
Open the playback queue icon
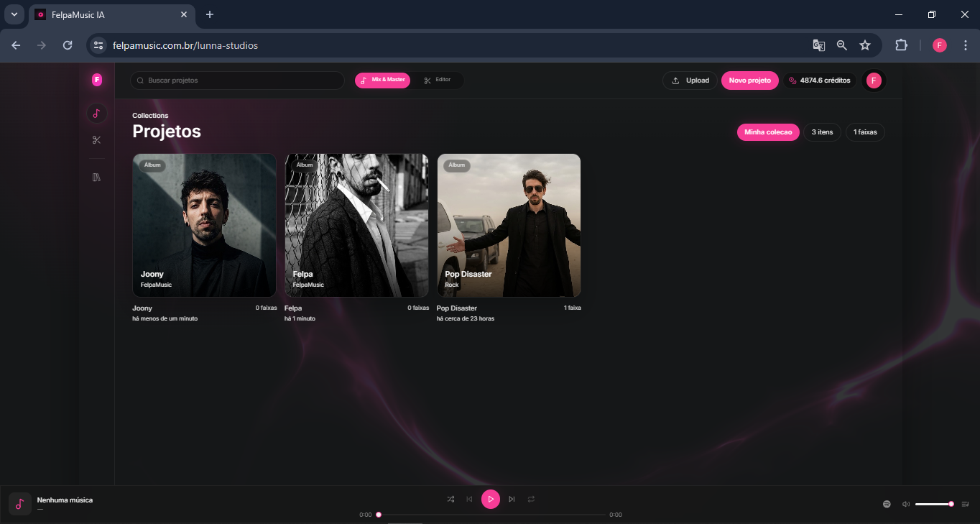click(x=965, y=504)
